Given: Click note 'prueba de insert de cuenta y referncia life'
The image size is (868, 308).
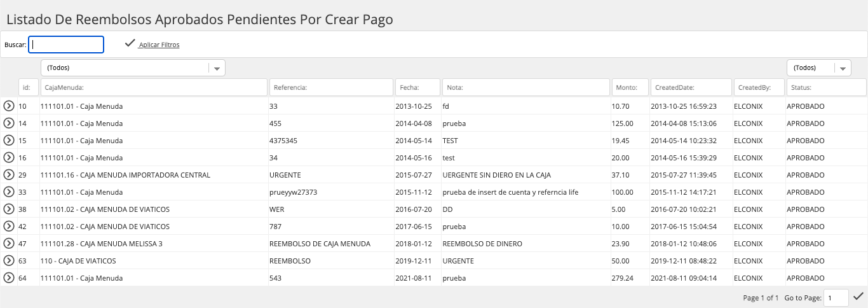Looking at the screenshot, I should 510,192.
